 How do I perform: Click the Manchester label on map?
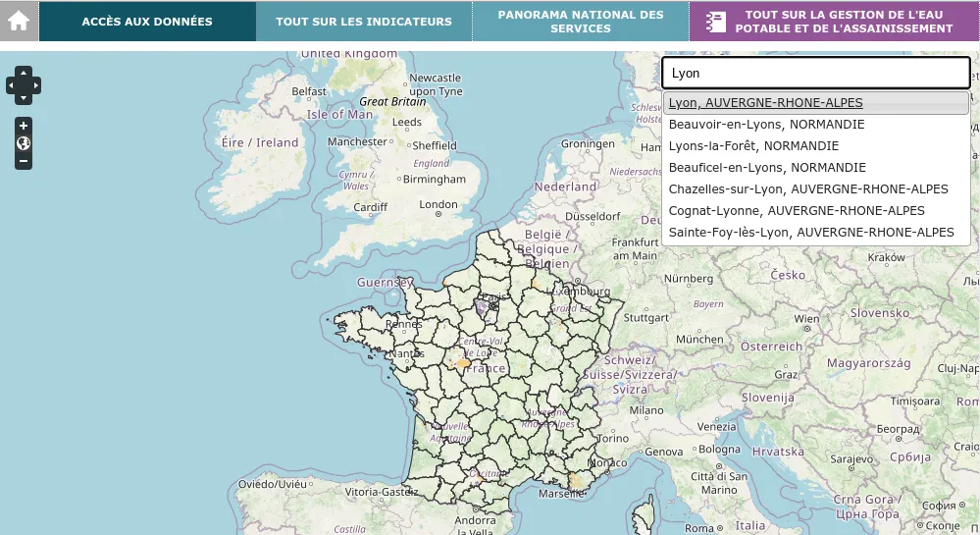(x=357, y=142)
